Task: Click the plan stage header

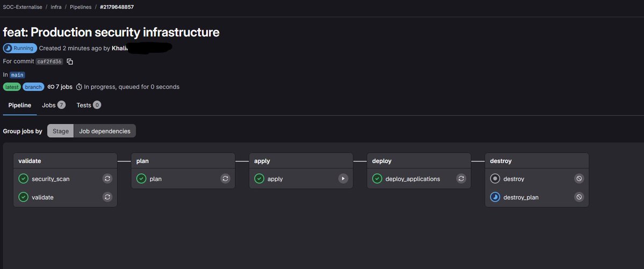Action: tap(183, 161)
